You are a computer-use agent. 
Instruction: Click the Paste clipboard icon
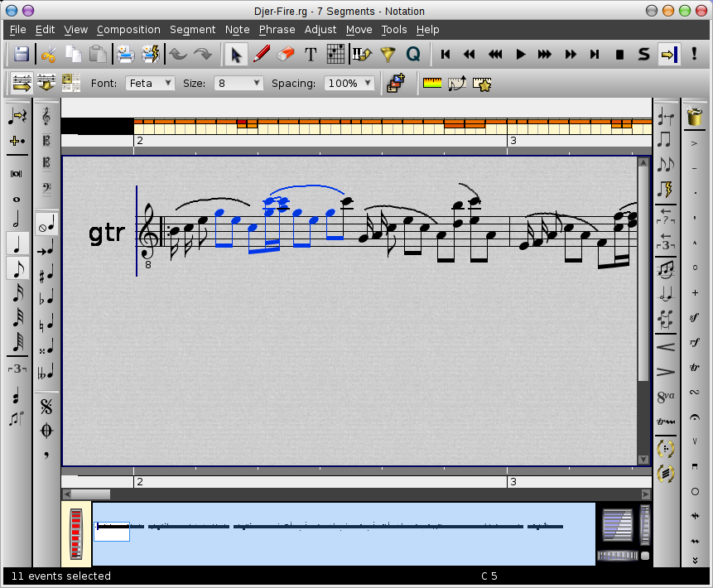click(98, 55)
